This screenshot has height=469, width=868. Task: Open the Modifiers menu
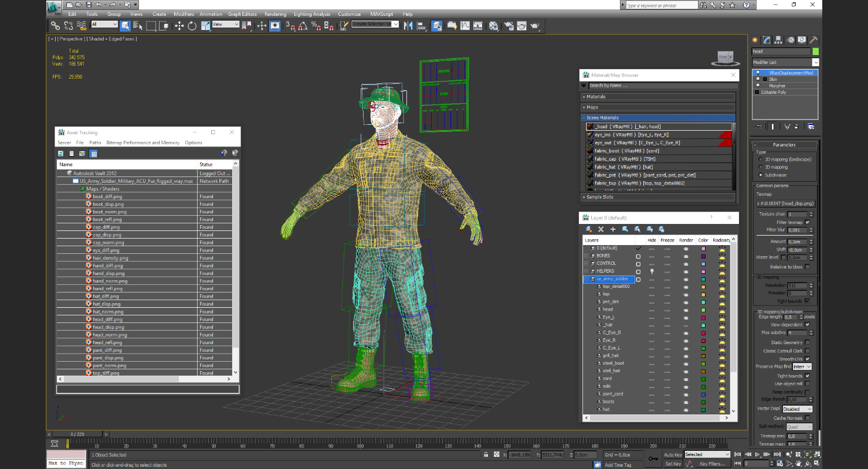pyautogui.click(x=184, y=14)
